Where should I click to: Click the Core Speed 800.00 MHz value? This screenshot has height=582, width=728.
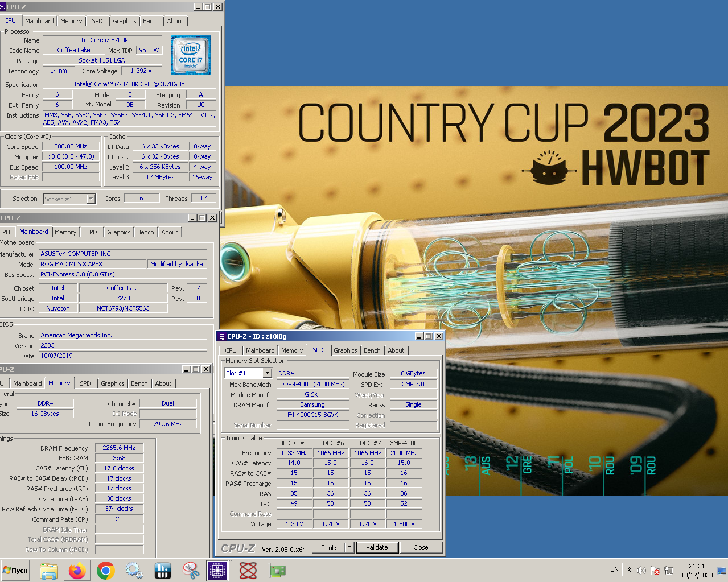click(71, 146)
